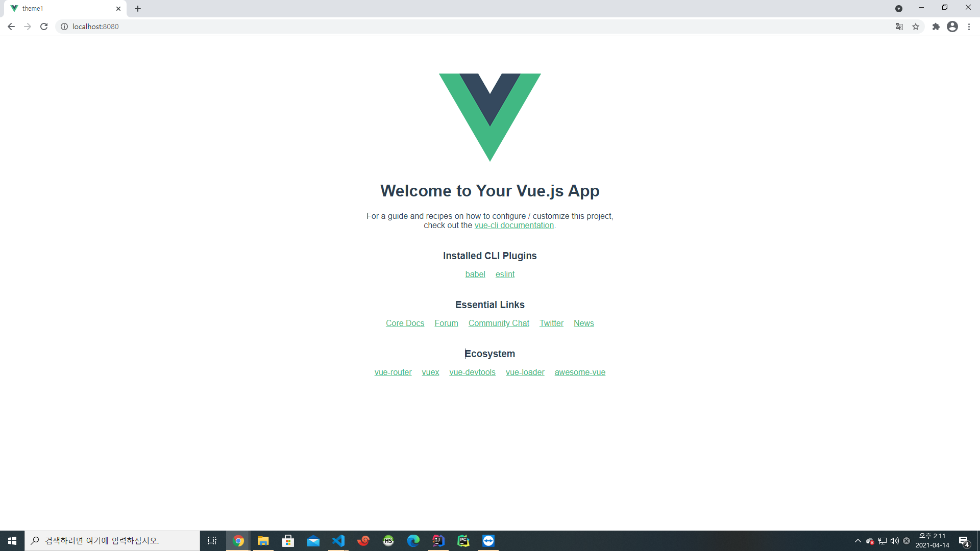Click the address bar URL
The height and width of the screenshot is (551, 980).
point(95,27)
